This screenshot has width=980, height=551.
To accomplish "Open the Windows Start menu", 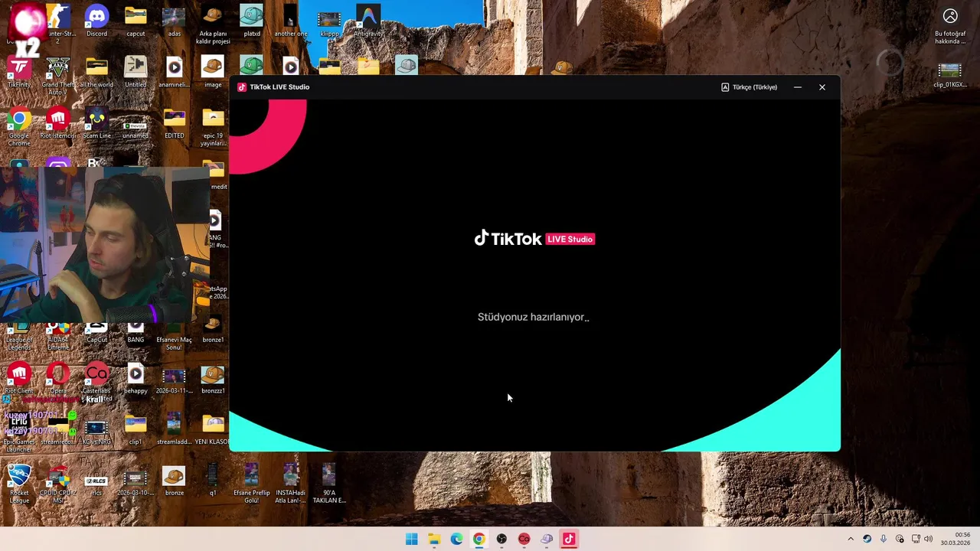I will pyautogui.click(x=412, y=540).
